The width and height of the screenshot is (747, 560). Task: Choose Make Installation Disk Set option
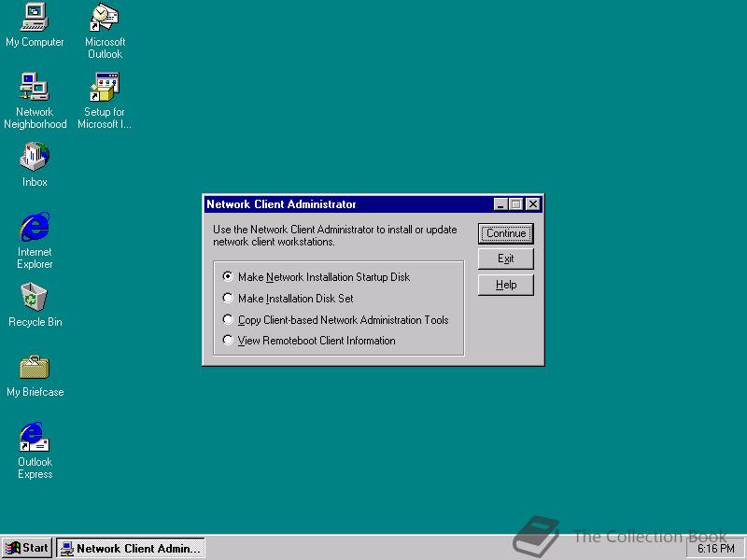pyautogui.click(x=289, y=299)
